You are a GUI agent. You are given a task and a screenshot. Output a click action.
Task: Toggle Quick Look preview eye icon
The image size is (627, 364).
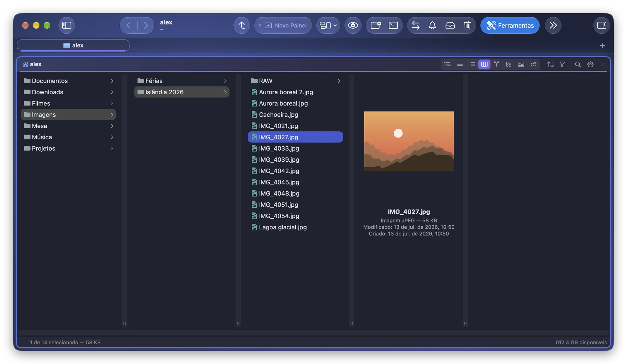click(353, 25)
